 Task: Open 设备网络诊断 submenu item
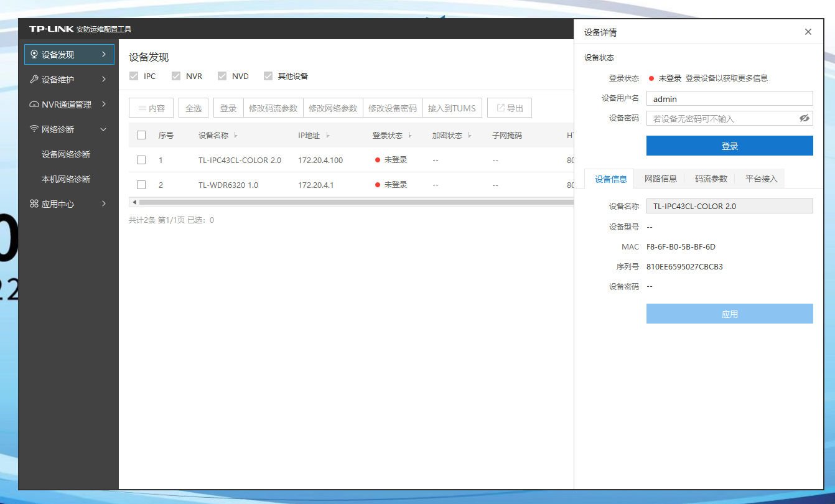point(66,154)
